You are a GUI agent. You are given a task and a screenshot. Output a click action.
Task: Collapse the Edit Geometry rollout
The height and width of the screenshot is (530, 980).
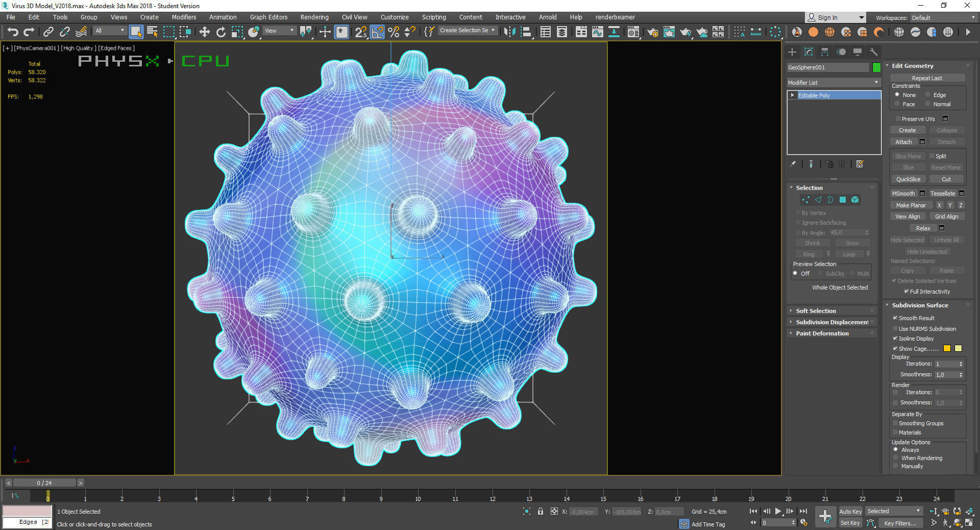928,66
